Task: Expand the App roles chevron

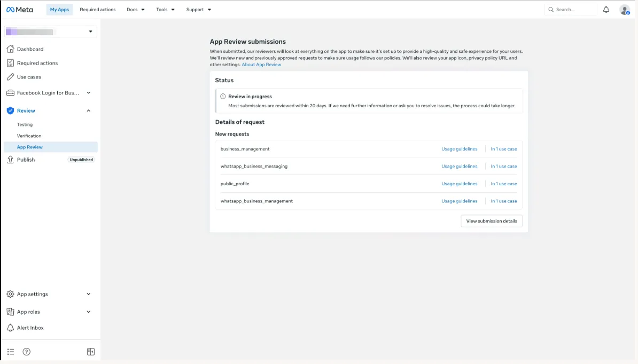Action: coord(88,312)
